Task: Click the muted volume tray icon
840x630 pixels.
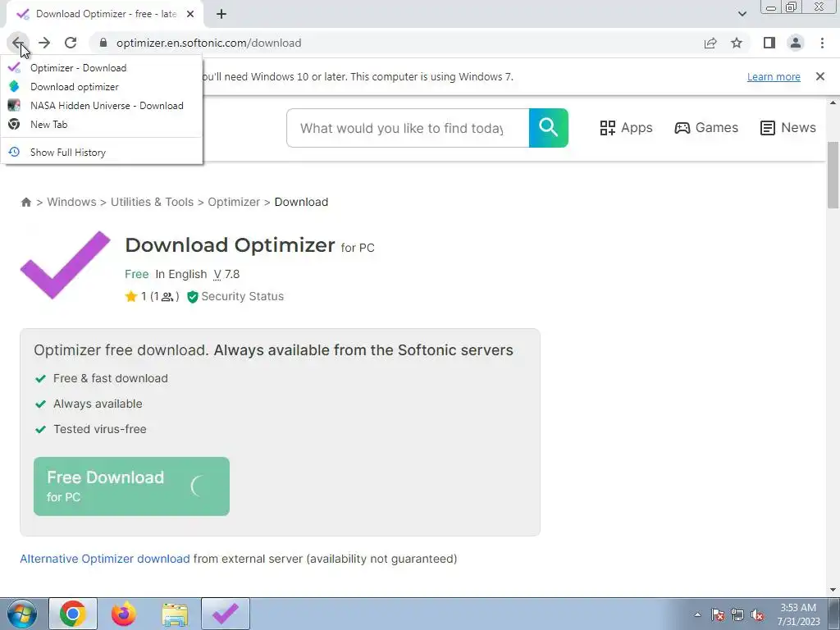Action: [x=757, y=615]
